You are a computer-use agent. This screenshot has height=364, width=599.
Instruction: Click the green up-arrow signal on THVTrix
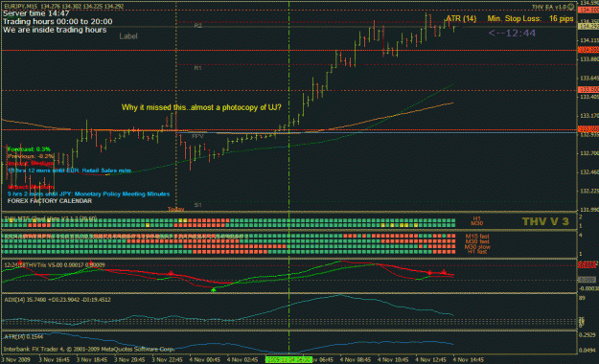coord(214,290)
